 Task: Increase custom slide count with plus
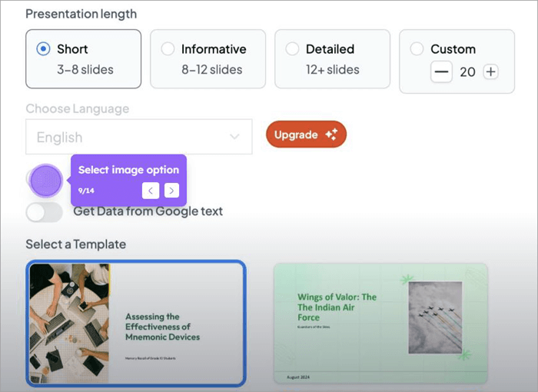[490, 72]
